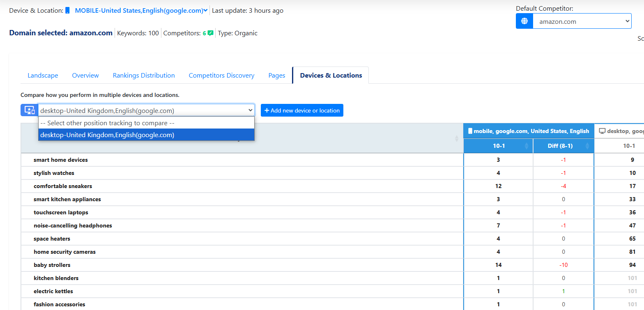Click the -10 diff for baby strollers
The image size is (644, 310).
coord(563,265)
